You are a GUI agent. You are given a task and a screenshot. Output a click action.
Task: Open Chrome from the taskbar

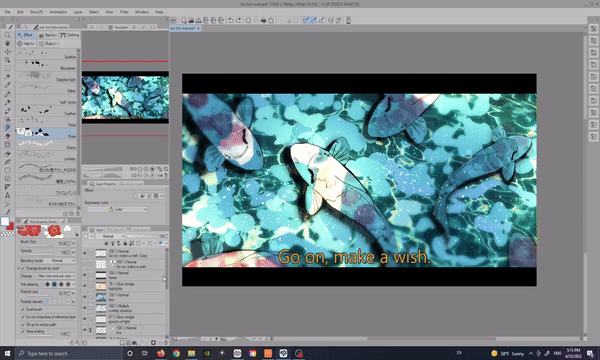click(176, 353)
